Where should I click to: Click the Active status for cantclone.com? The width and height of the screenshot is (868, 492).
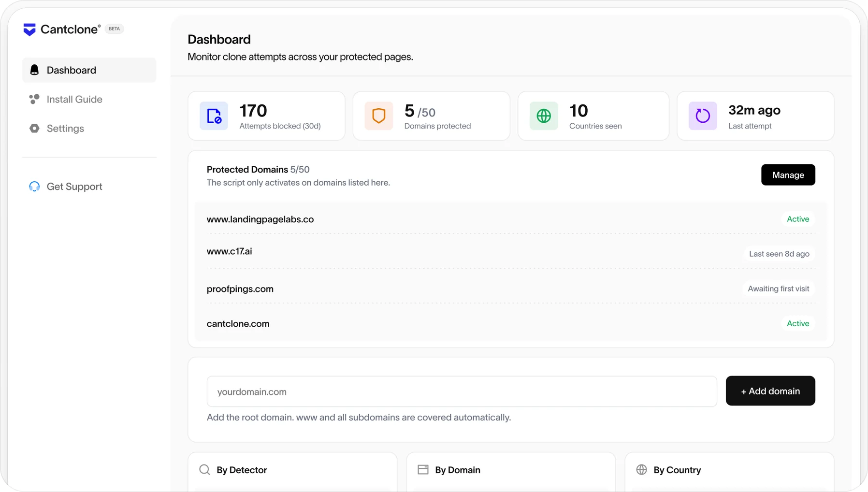[x=798, y=323]
